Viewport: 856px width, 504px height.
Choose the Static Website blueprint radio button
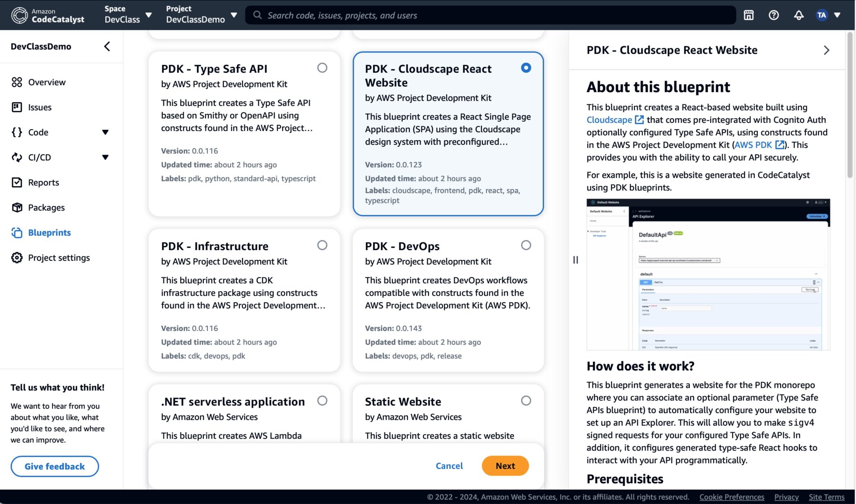click(526, 401)
